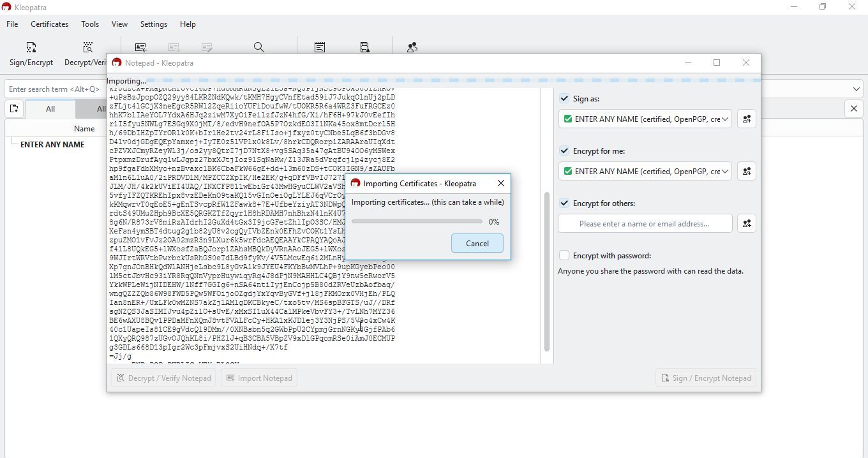The image size is (868, 458).
Task: Click the name or email address field
Action: pyautogui.click(x=645, y=223)
